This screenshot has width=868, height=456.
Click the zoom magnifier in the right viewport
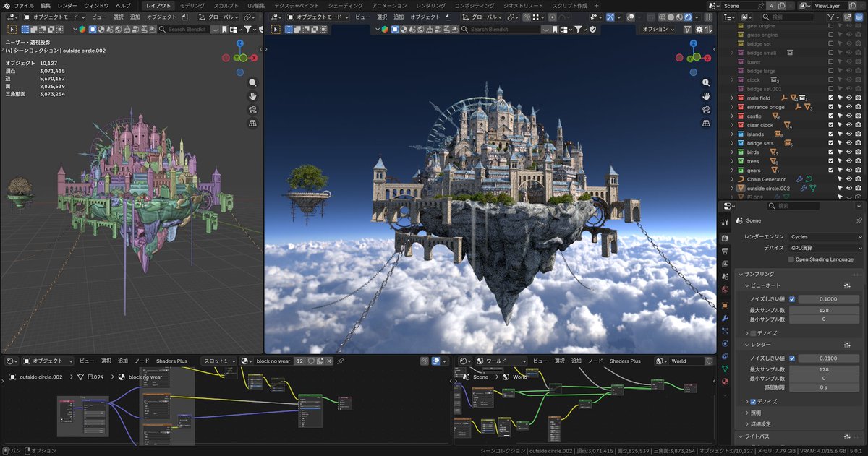point(706,82)
